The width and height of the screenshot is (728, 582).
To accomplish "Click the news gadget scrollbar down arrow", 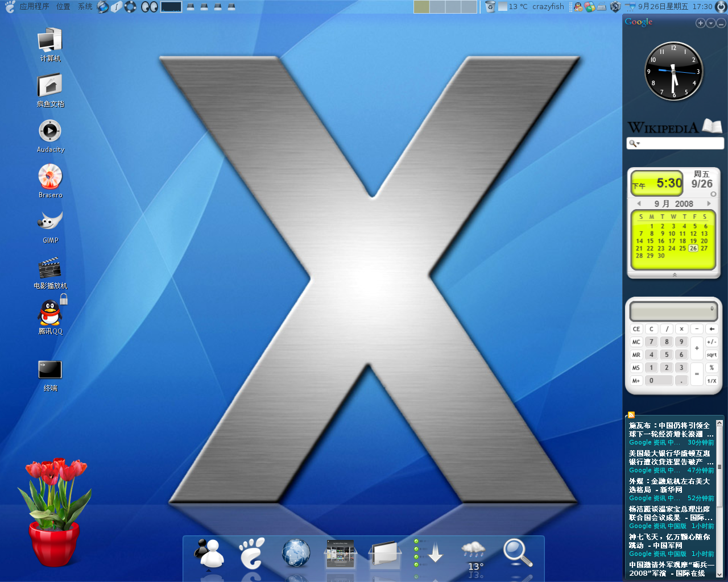I will [719, 574].
